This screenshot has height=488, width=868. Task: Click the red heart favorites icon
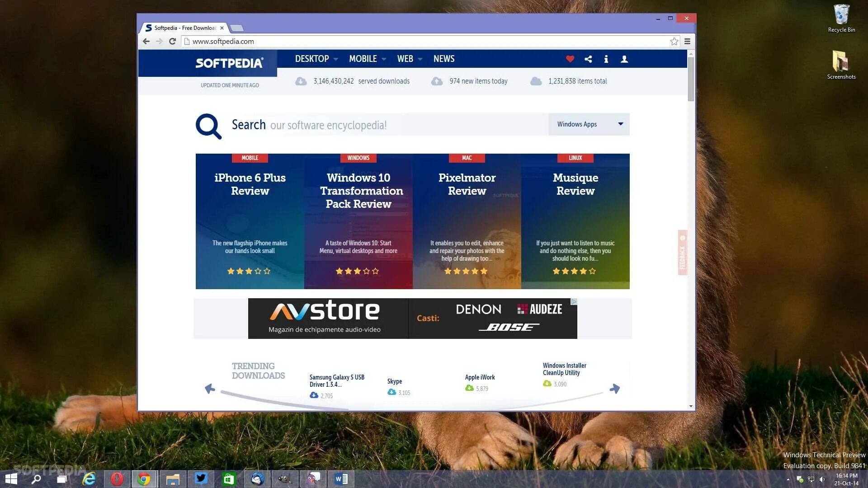pyautogui.click(x=570, y=59)
